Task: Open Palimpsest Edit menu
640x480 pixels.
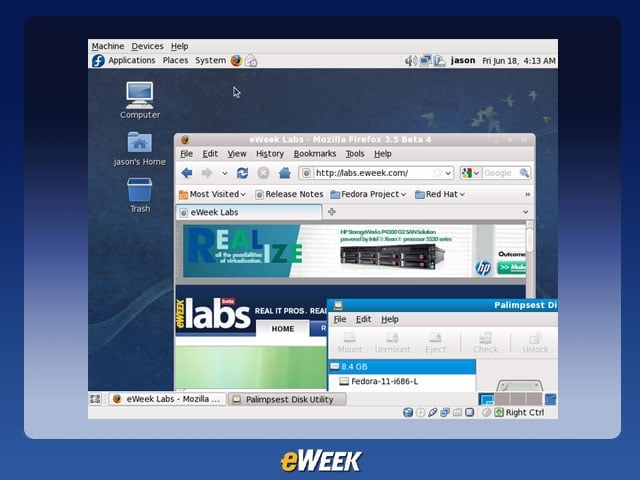Action: pyautogui.click(x=363, y=319)
